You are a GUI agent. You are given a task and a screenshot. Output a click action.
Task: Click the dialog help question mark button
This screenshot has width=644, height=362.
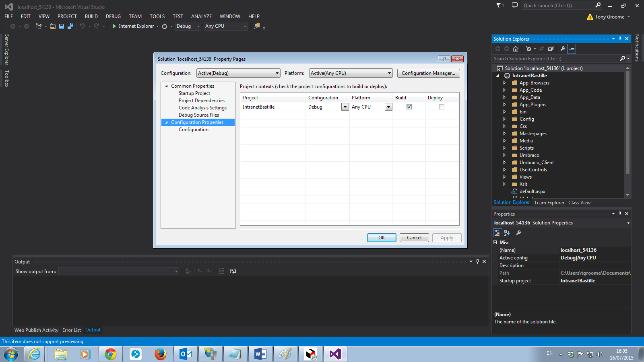pos(444,59)
